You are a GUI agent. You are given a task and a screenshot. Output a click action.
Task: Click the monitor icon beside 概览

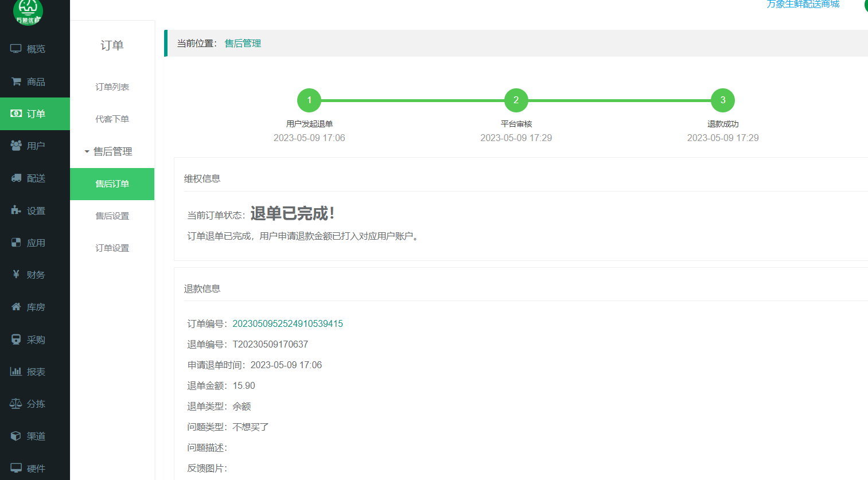(x=16, y=49)
